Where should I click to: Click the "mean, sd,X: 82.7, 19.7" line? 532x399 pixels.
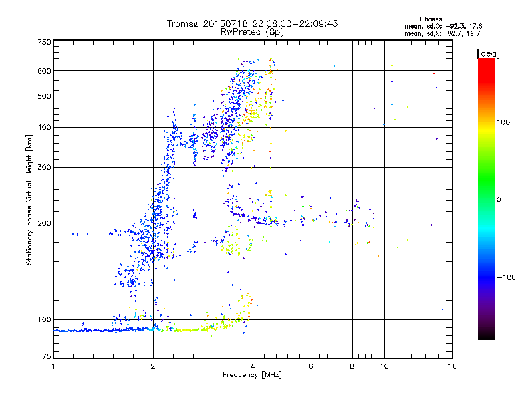(x=442, y=33)
